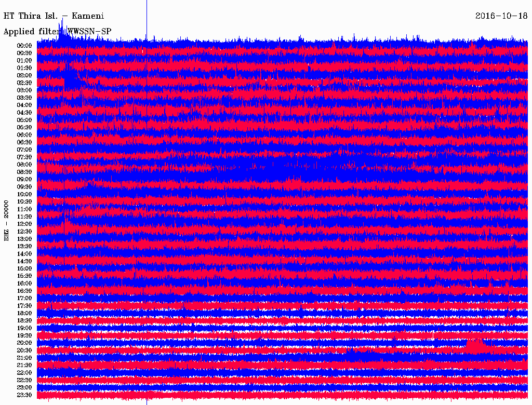Click the 17:00 time label
The height and width of the screenshot is (405, 532).
(24, 299)
